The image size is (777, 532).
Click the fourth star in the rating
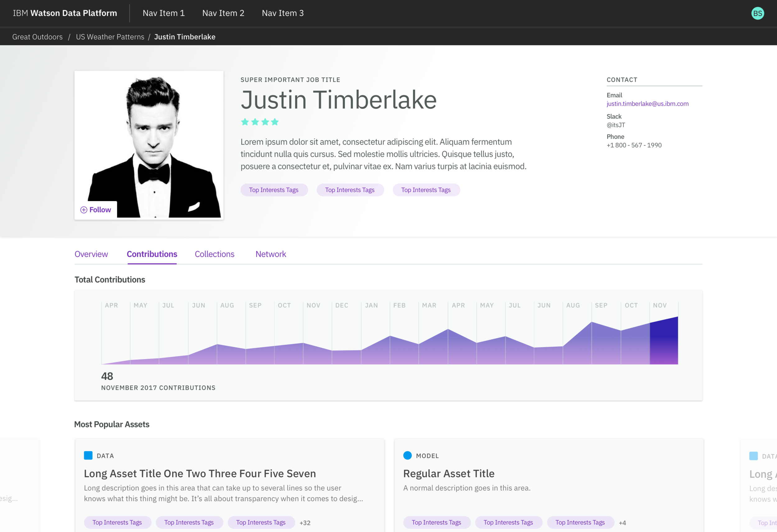pos(275,122)
